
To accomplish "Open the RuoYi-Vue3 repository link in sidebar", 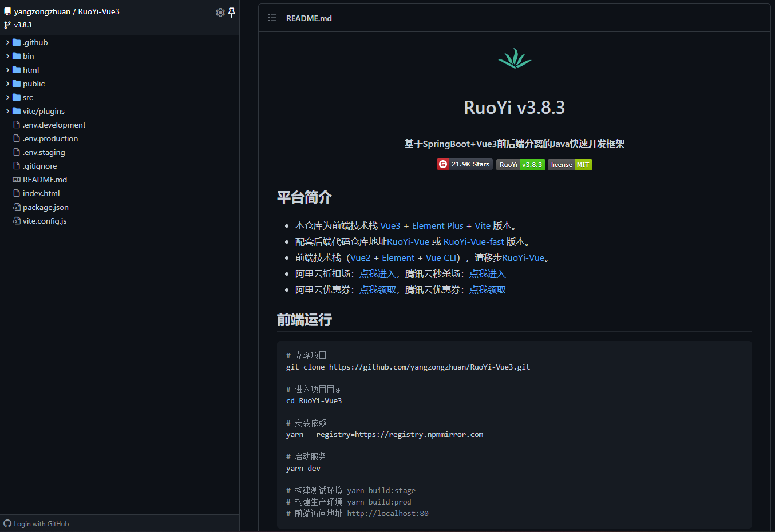I will [x=98, y=11].
